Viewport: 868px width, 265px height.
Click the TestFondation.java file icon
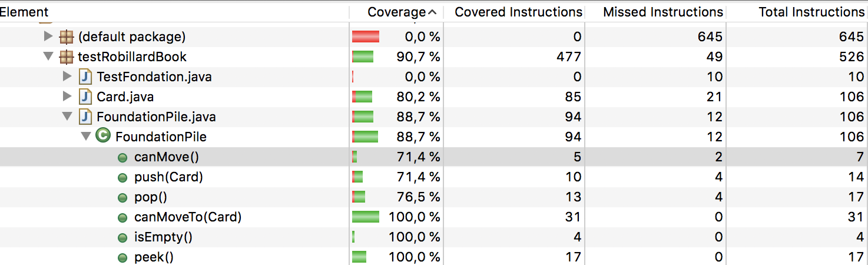[85, 77]
